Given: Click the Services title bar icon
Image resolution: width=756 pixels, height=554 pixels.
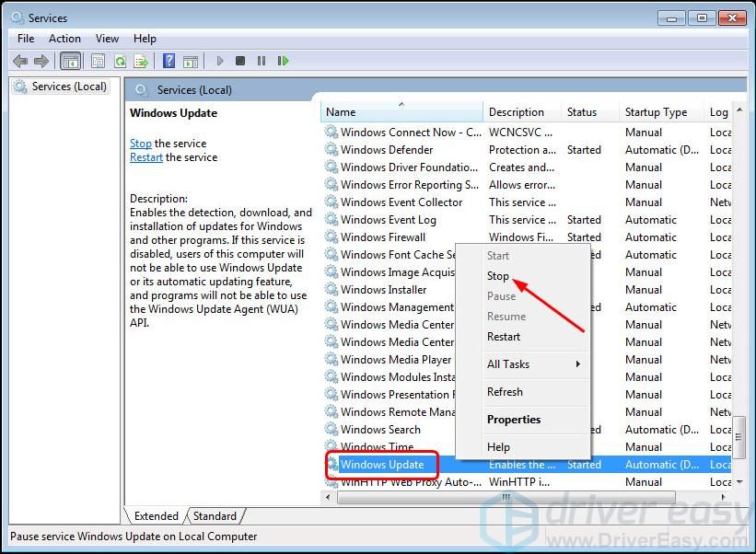Looking at the screenshot, I should (x=17, y=17).
